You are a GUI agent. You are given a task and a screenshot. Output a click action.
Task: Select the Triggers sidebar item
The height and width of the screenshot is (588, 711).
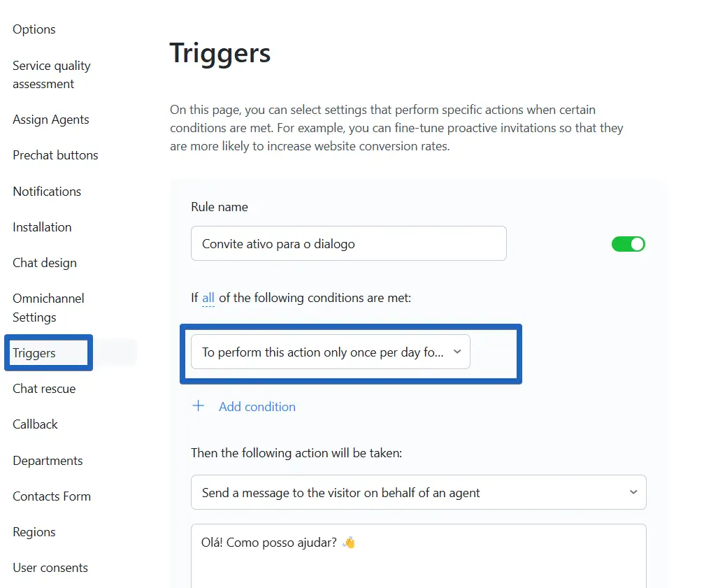pos(34,352)
